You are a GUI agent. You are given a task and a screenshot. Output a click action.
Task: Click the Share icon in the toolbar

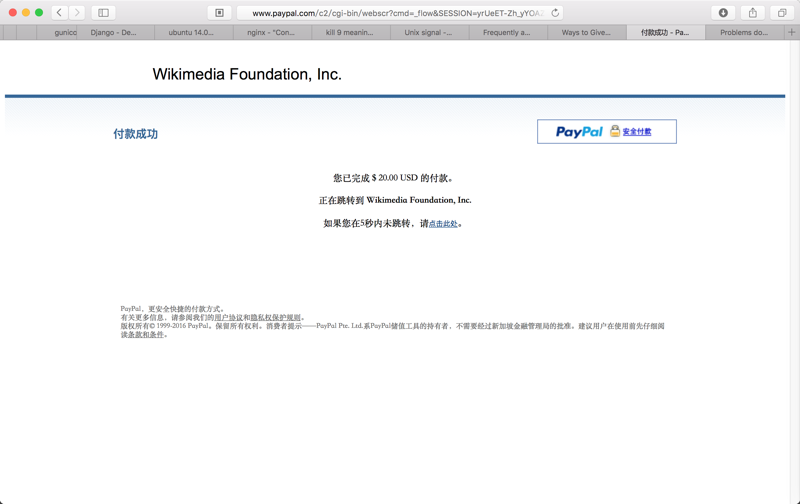pos(753,13)
